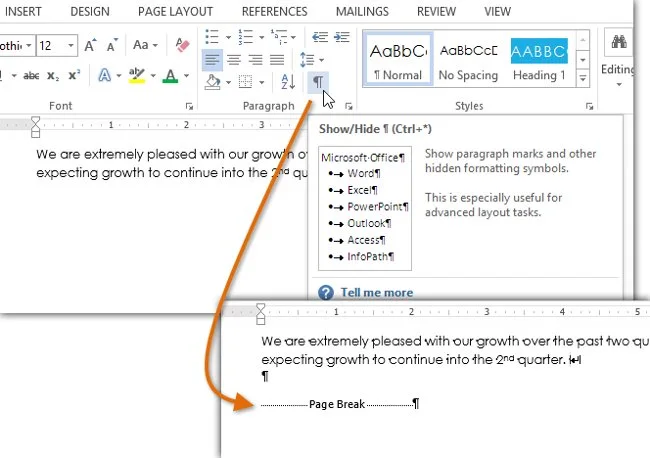The image size is (650, 458).
Task: Open the PAGE LAYOUT ribbon tab
Action: (175, 12)
